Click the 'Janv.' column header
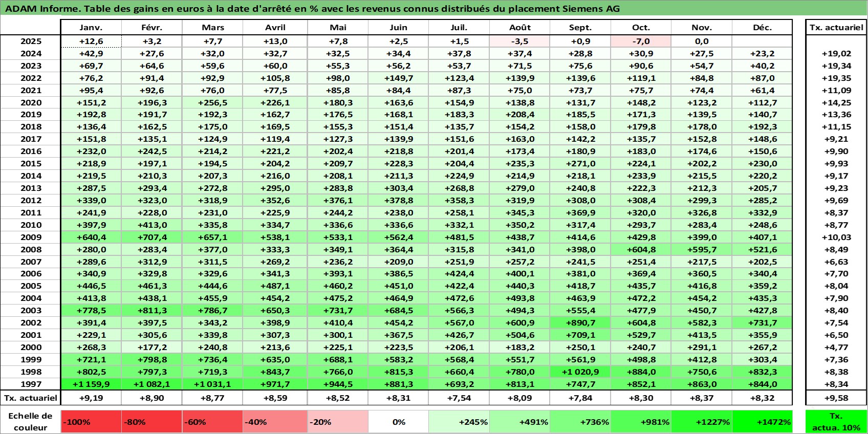Image resolution: width=868 pixels, height=434 pixels. (91, 28)
